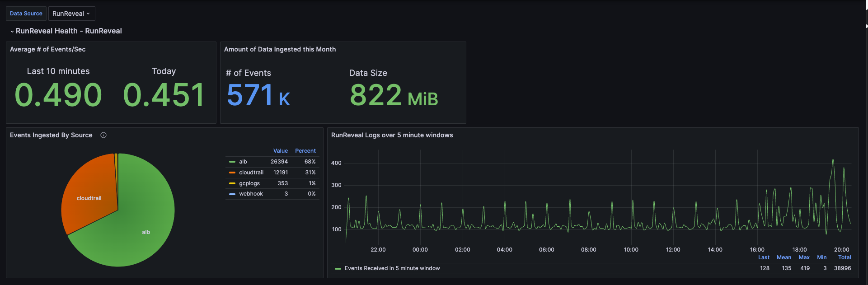This screenshot has height=285, width=868.
Task: Click the green alb legend color swatch
Action: (232, 162)
